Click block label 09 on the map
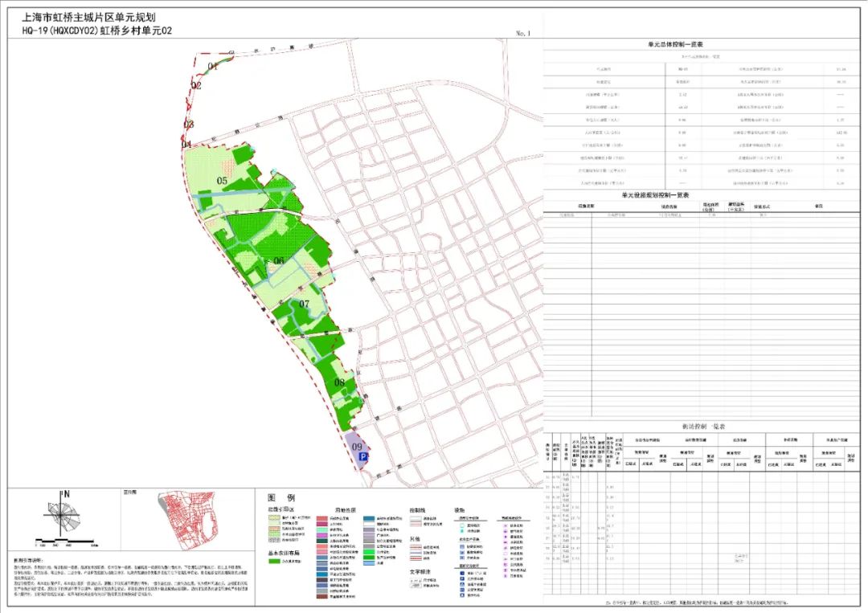The height and width of the screenshot is (613, 868). [x=357, y=447]
